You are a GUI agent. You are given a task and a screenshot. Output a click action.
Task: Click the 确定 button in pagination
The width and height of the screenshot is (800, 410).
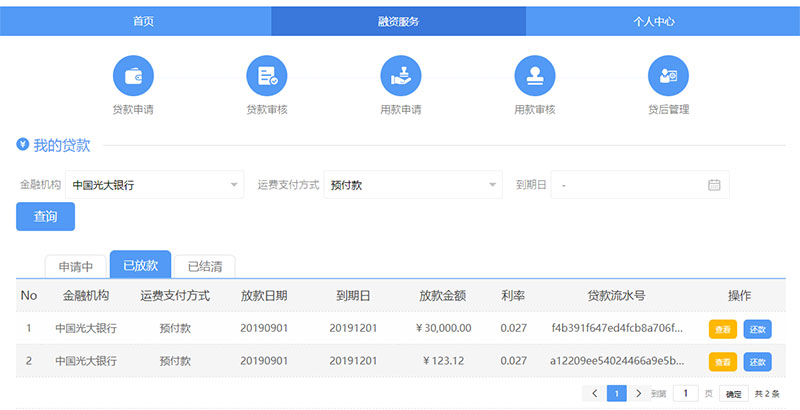click(x=734, y=394)
